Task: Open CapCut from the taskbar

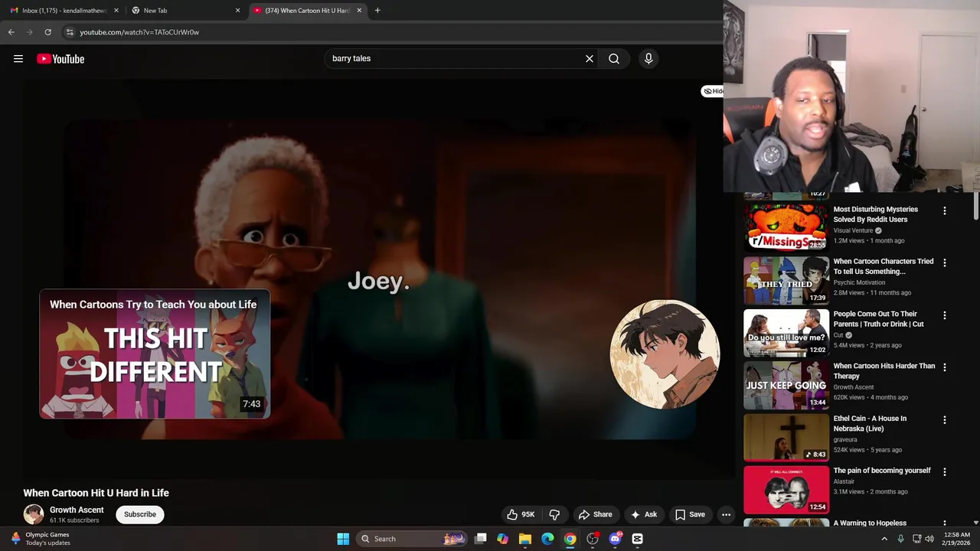Action: coord(638,539)
